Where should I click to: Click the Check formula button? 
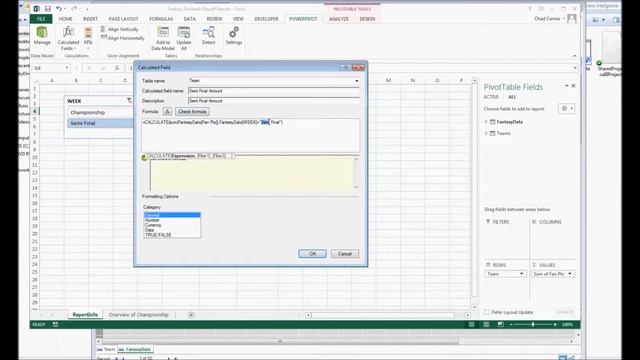coord(192,111)
